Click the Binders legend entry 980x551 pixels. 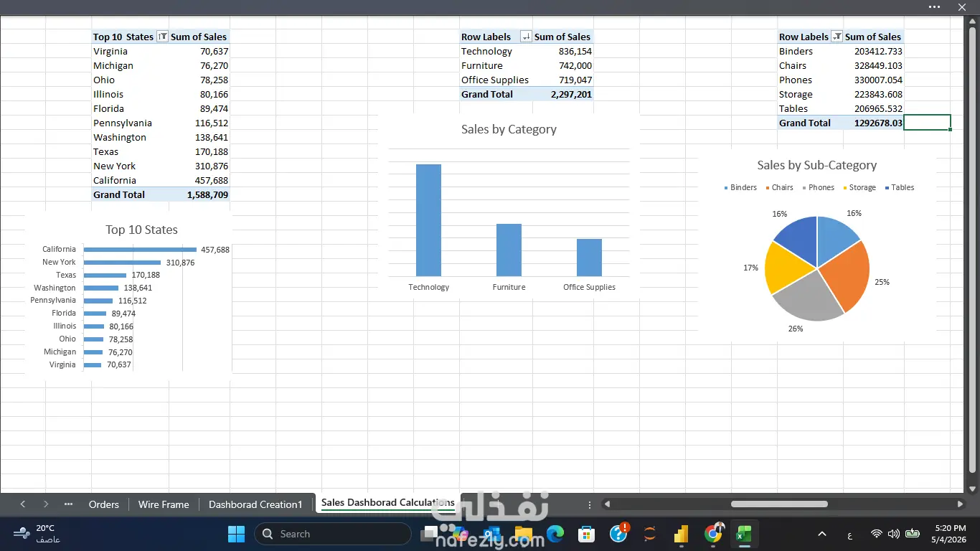(740, 187)
